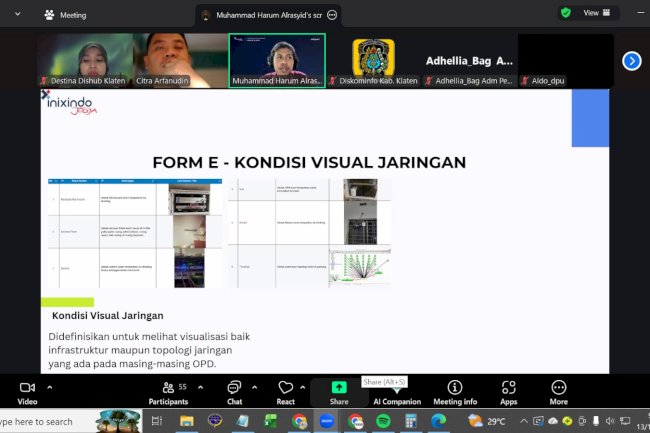Screen dimensions: 650x433
Task: Open Excel from taskbar
Action: click(x=271, y=421)
